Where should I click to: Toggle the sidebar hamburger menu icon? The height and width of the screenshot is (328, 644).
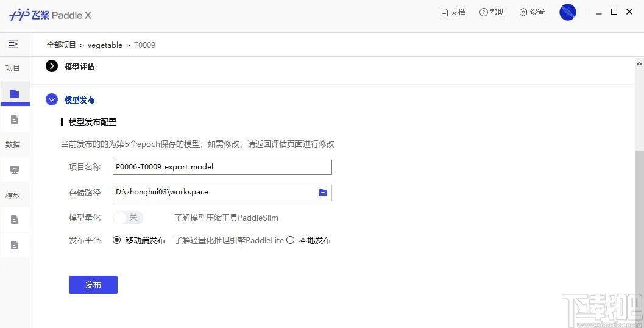tap(13, 44)
